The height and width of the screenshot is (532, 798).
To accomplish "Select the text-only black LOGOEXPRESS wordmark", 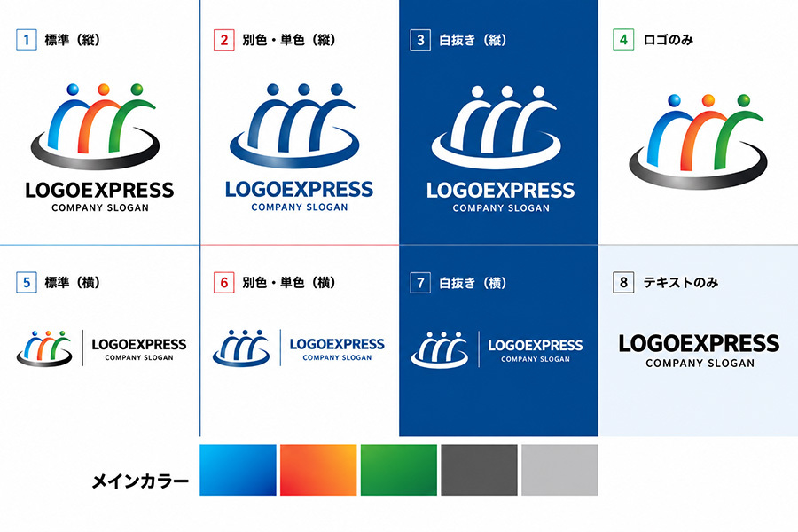I will pos(699,344).
